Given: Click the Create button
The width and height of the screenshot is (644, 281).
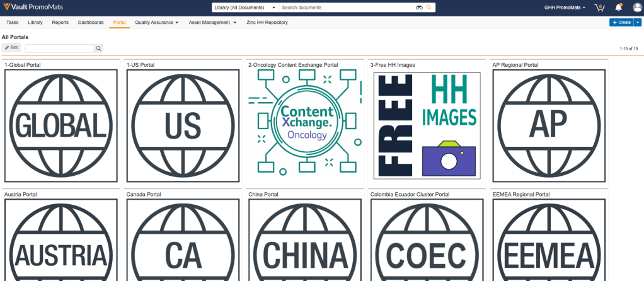Looking at the screenshot, I should [621, 23].
